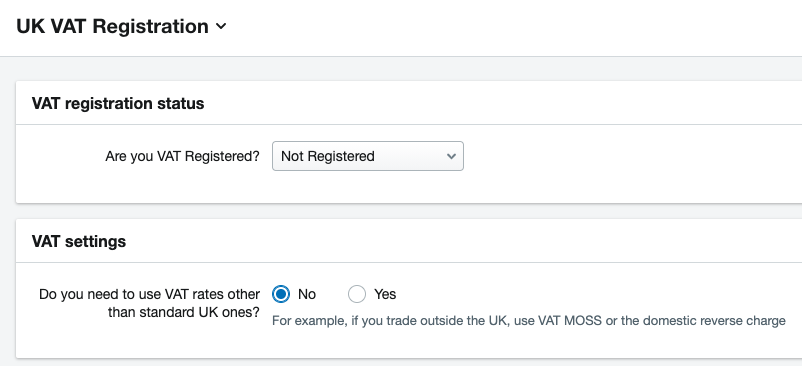Click the "Yes" option label text
The height and width of the screenshot is (366, 802).
tap(385, 294)
